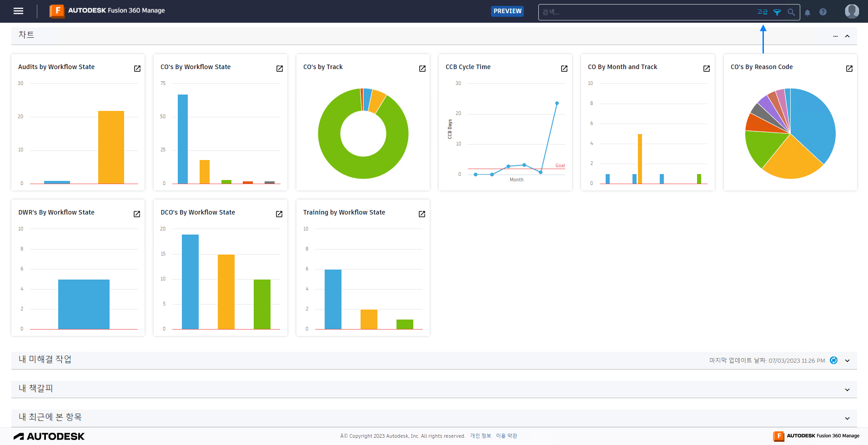The width and height of the screenshot is (868, 445).
Task: Open notifications bell icon
Action: coord(808,12)
